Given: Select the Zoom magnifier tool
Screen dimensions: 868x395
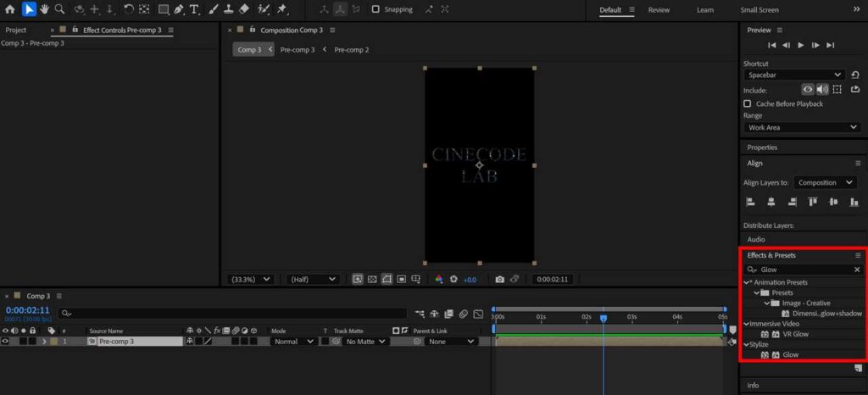Looking at the screenshot, I should 59,9.
